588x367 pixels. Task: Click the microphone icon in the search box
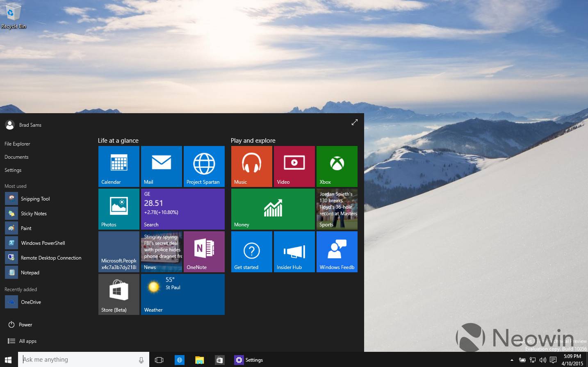click(141, 360)
